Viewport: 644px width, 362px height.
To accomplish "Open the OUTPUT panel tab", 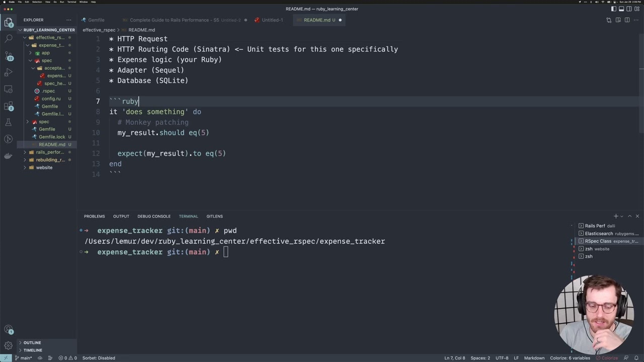I will [x=121, y=216].
